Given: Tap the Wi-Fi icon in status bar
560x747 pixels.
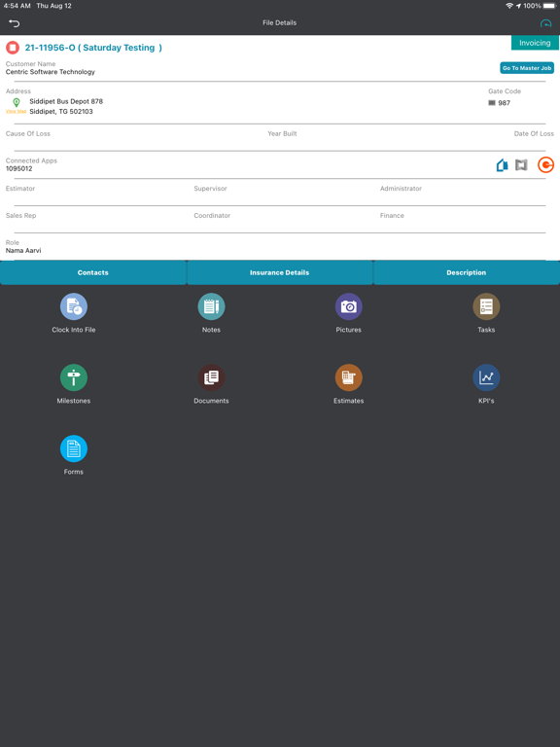Looking at the screenshot, I should 509,6.
